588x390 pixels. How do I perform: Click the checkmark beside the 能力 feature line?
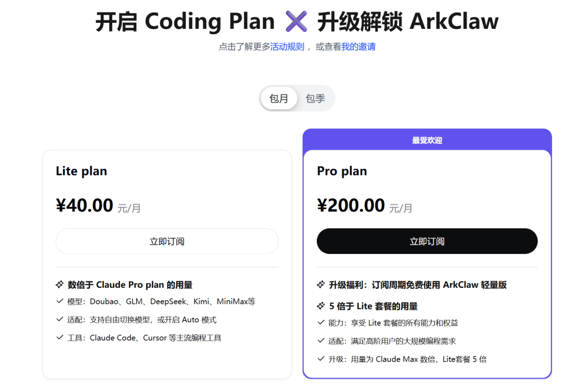[x=321, y=323]
